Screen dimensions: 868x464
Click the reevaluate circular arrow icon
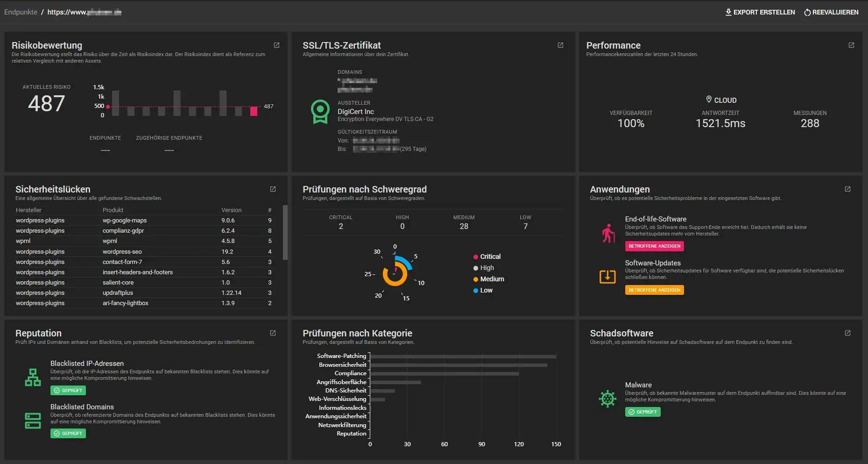(806, 12)
